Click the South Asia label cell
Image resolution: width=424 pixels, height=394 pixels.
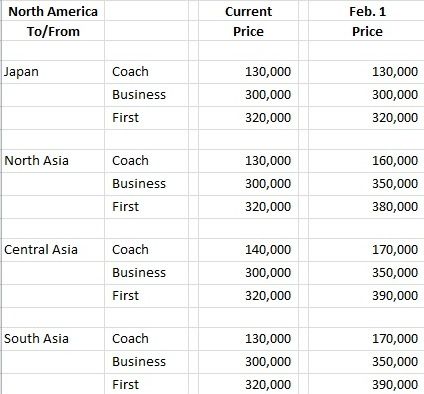tap(53, 339)
